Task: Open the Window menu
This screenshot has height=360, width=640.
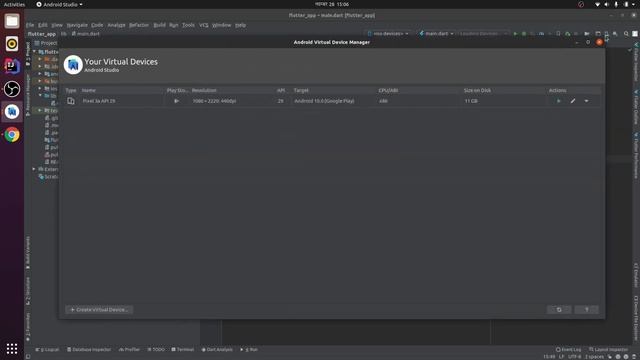Action: [x=222, y=25]
